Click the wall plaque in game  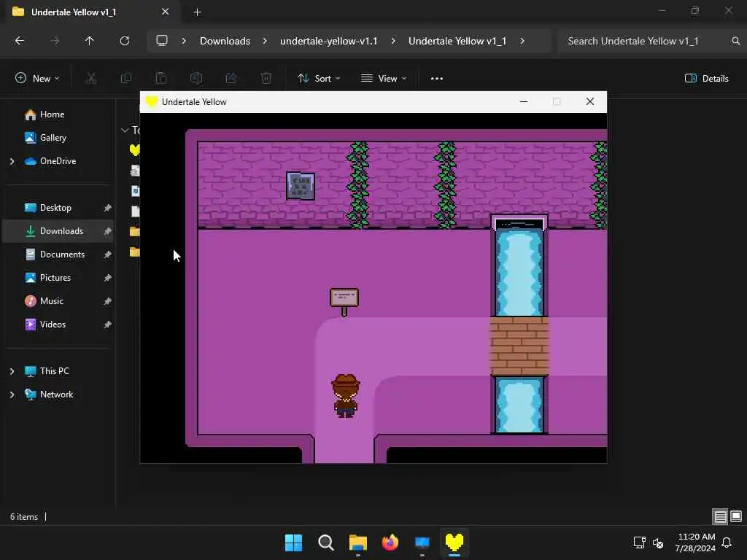[300, 186]
